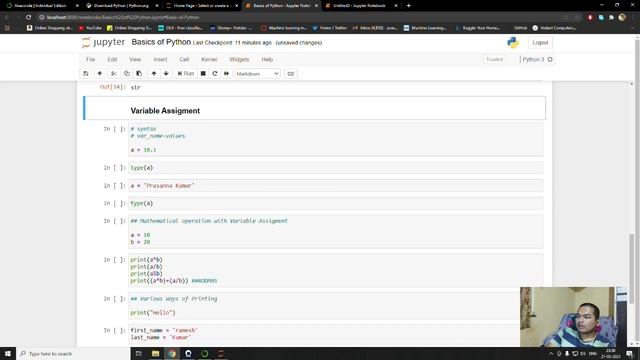
Task: Open the Chrome extensions puzzle icon
Action: click(611, 17)
